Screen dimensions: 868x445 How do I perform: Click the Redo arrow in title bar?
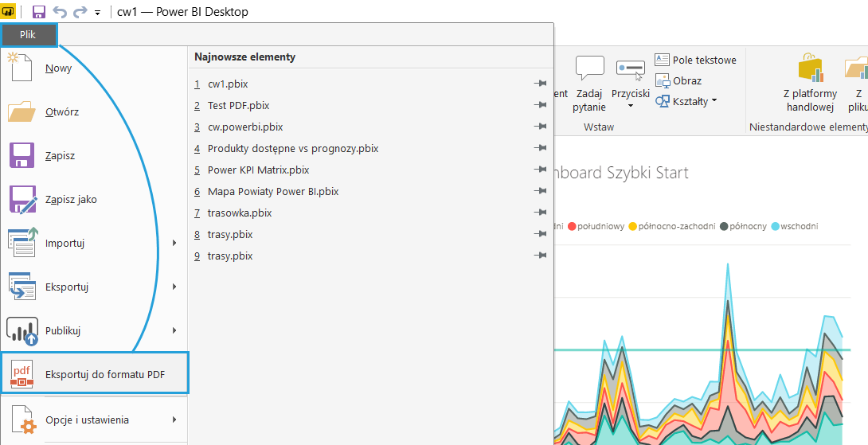pyautogui.click(x=79, y=12)
